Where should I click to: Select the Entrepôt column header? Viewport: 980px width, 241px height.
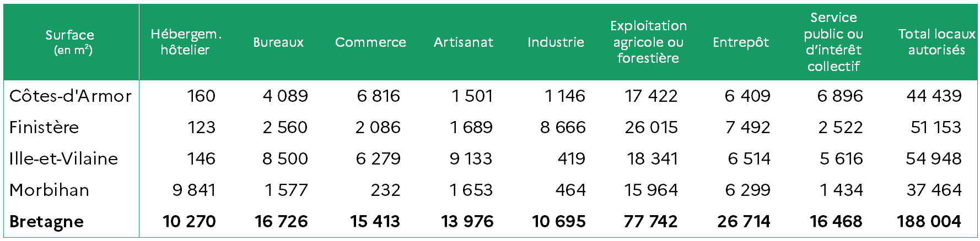pyautogui.click(x=741, y=42)
